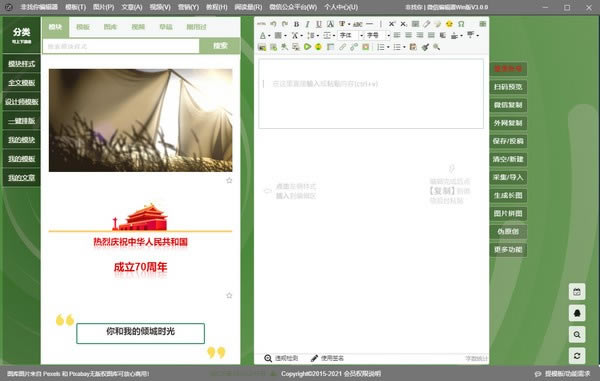
Task: Open the 图片(P) menu
Action: pyautogui.click(x=103, y=7)
